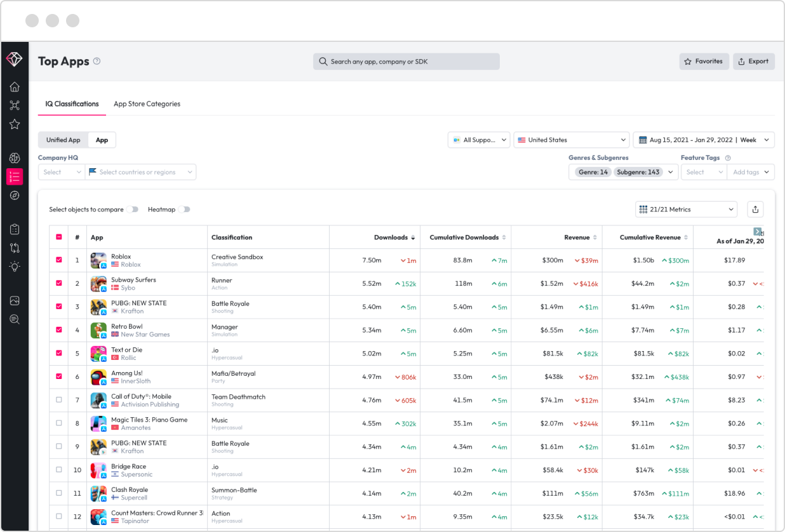Click the Cumulative Revenue sort icon

[x=686, y=237]
